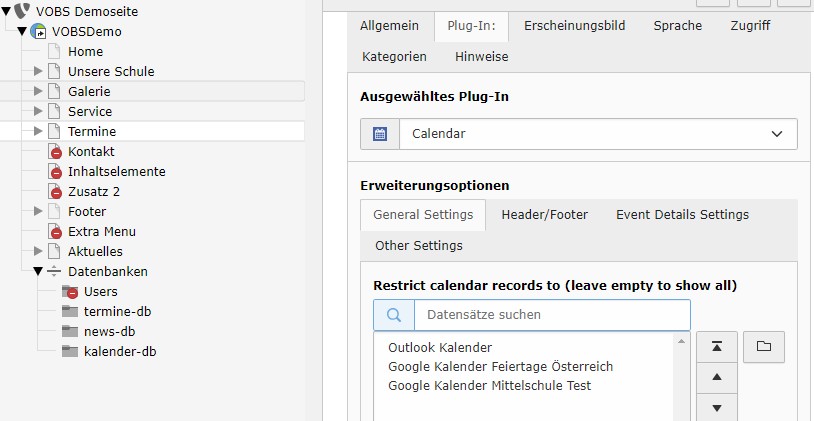Open the Event Details Settings tab

pos(682,214)
